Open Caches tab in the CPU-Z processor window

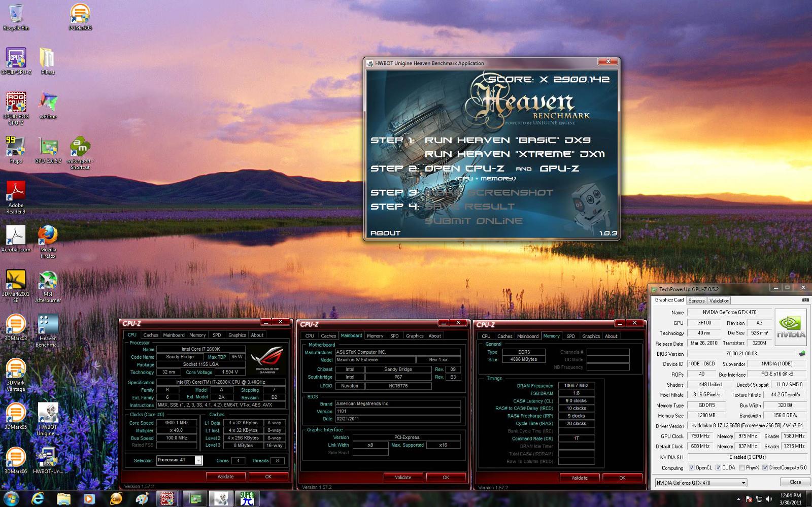click(x=151, y=335)
